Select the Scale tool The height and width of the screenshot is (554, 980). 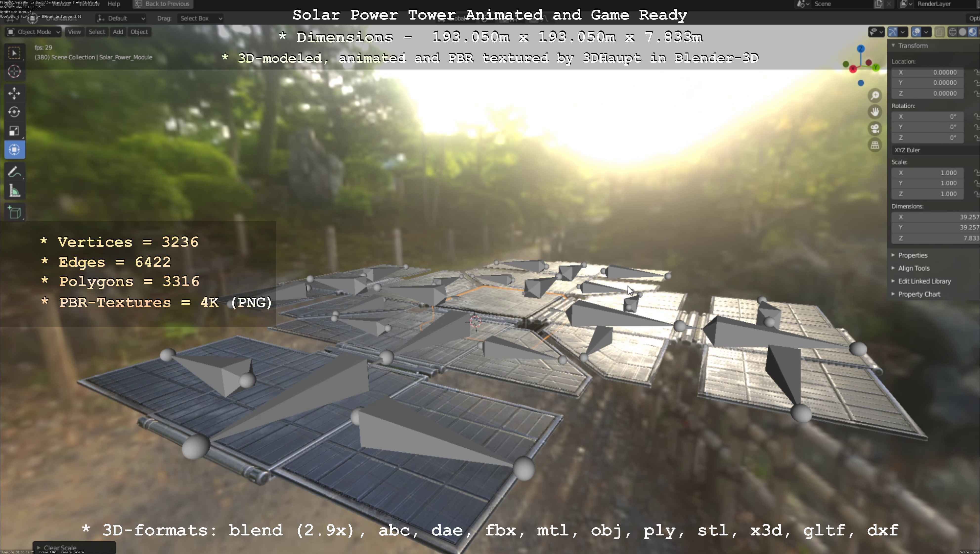click(14, 131)
